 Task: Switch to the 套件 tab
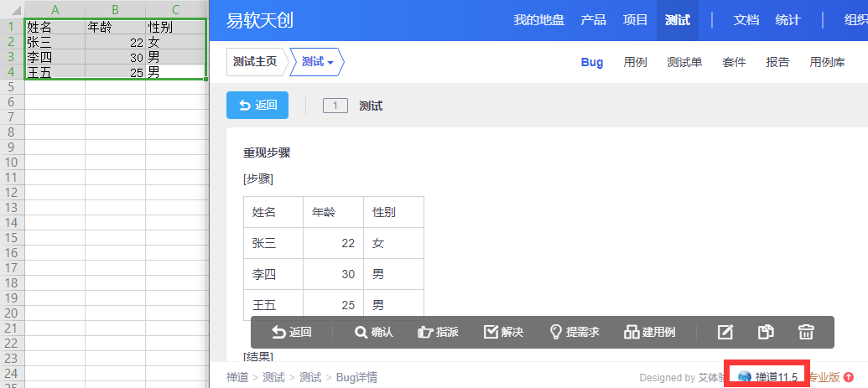734,62
